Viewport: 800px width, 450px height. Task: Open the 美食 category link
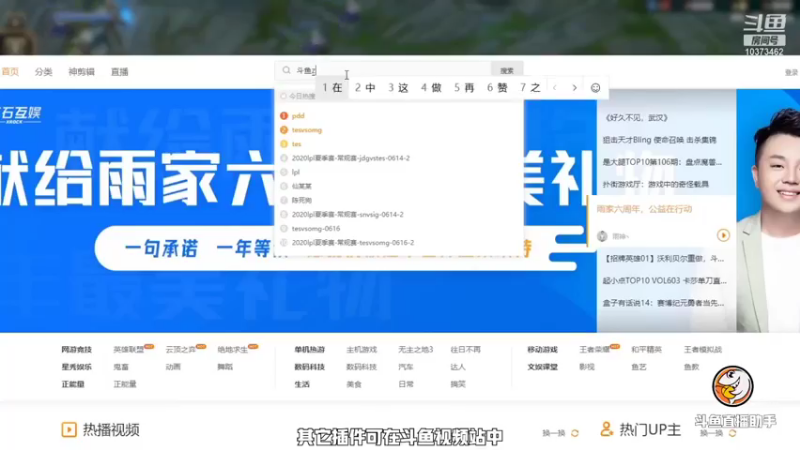[354, 384]
